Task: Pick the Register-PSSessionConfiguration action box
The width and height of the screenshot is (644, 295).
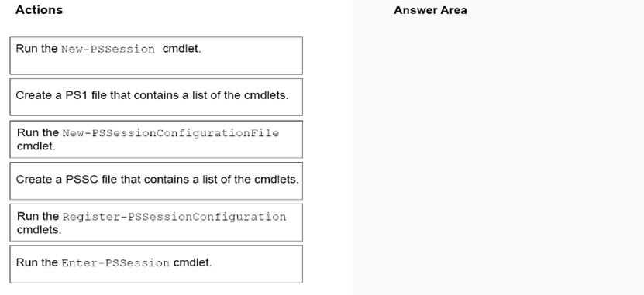Action: point(156,223)
